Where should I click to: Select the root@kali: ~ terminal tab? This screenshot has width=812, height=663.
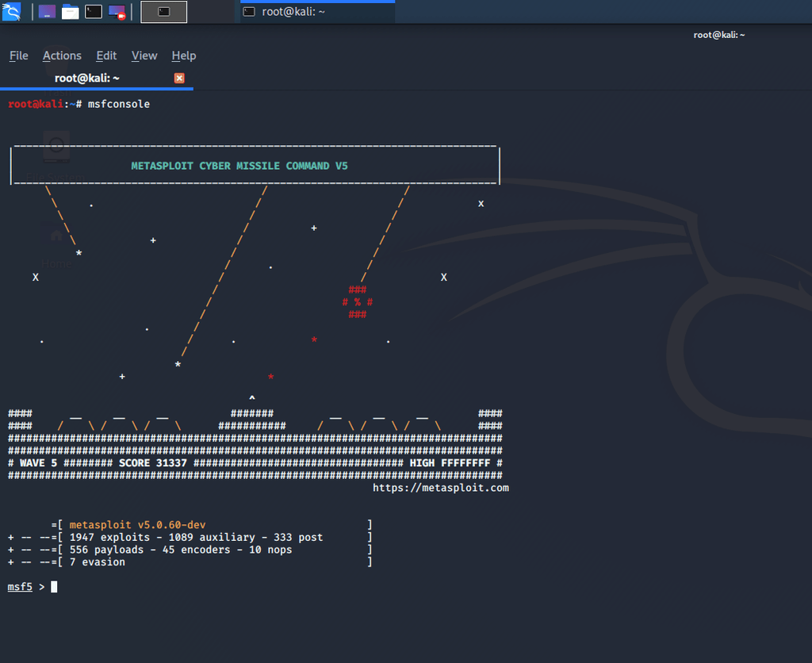[x=86, y=78]
